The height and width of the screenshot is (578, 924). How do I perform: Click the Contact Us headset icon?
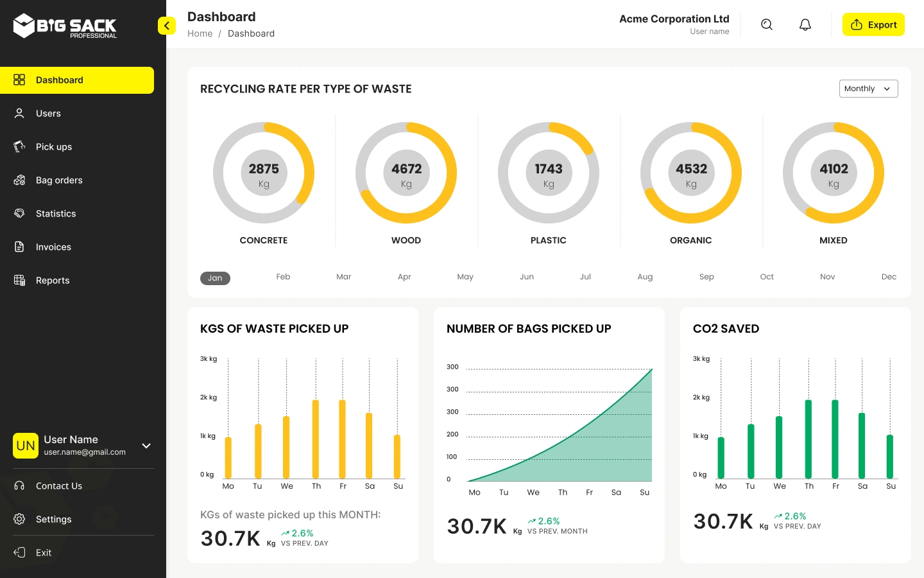click(x=19, y=486)
